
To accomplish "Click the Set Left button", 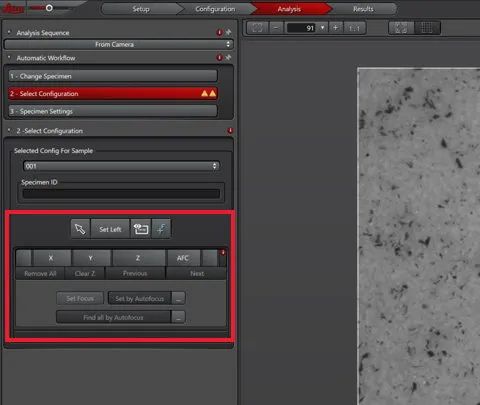I will (110, 229).
